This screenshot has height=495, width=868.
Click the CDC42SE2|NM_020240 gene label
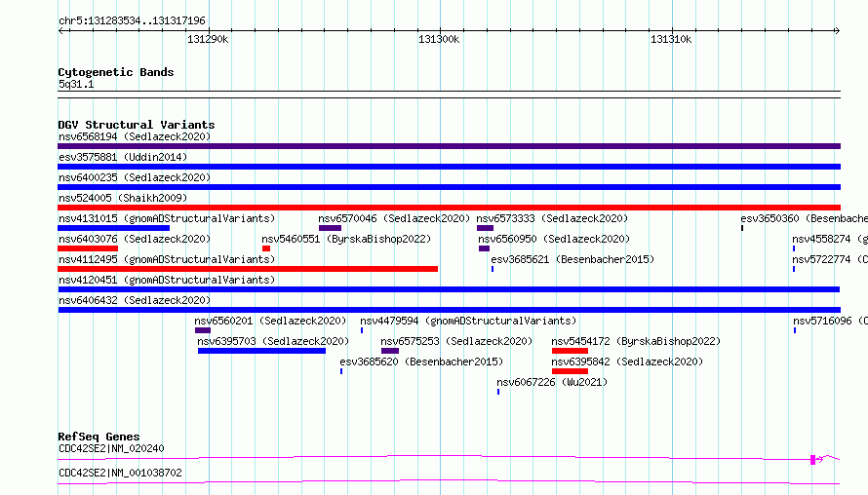point(111,448)
